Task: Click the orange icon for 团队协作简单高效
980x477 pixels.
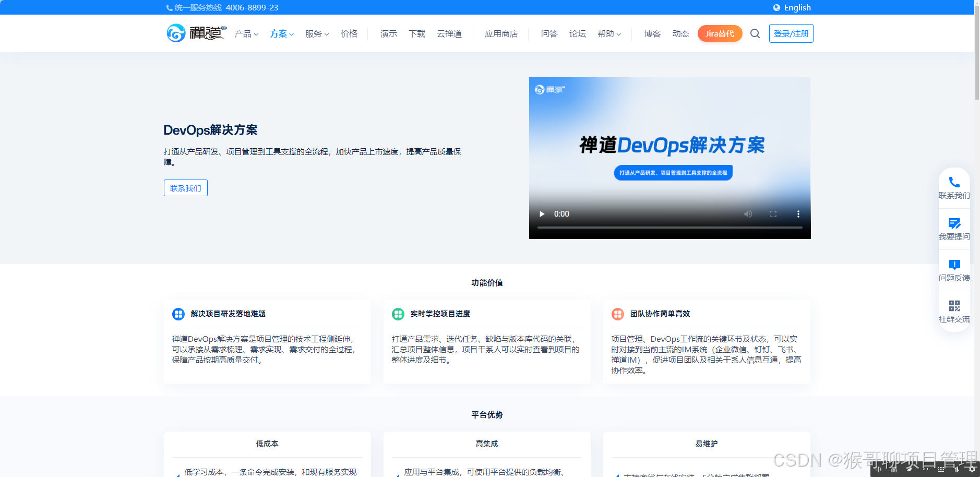Action: (618, 314)
